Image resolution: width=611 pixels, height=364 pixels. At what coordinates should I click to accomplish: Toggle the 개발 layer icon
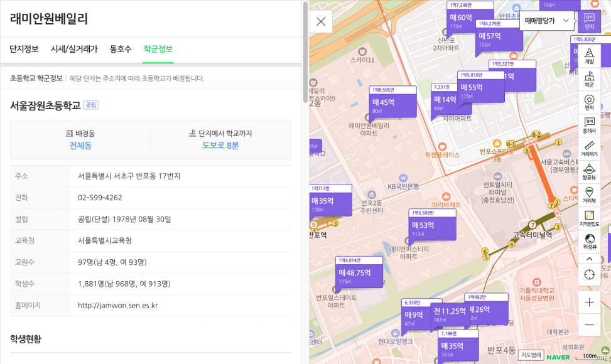coord(589,56)
